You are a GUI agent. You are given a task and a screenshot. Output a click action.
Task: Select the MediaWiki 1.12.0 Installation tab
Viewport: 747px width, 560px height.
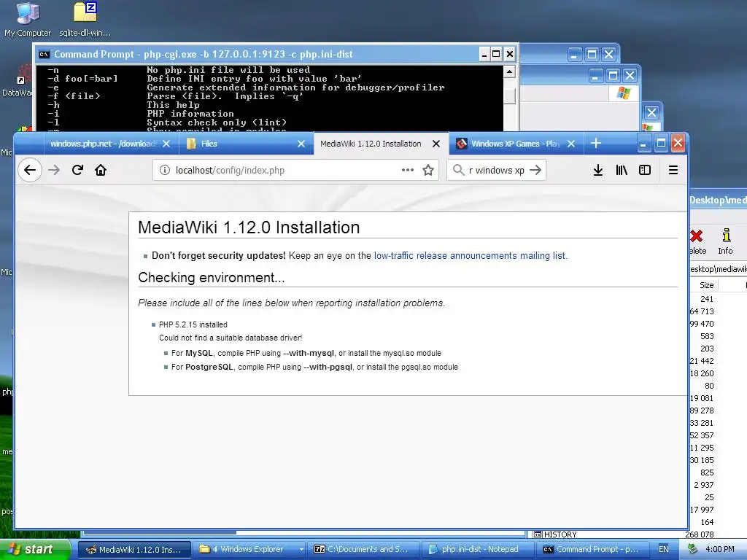tap(371, 144)
